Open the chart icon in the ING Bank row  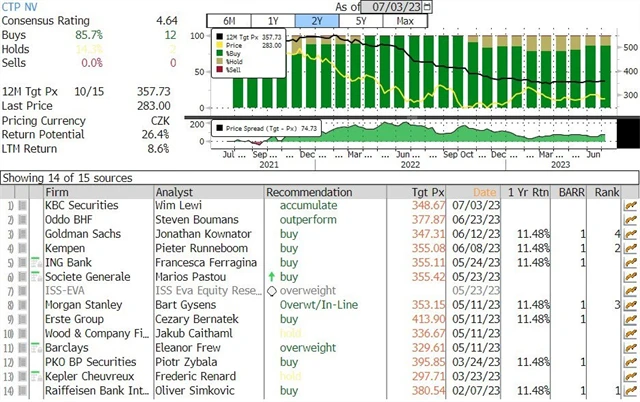(631, 263)
